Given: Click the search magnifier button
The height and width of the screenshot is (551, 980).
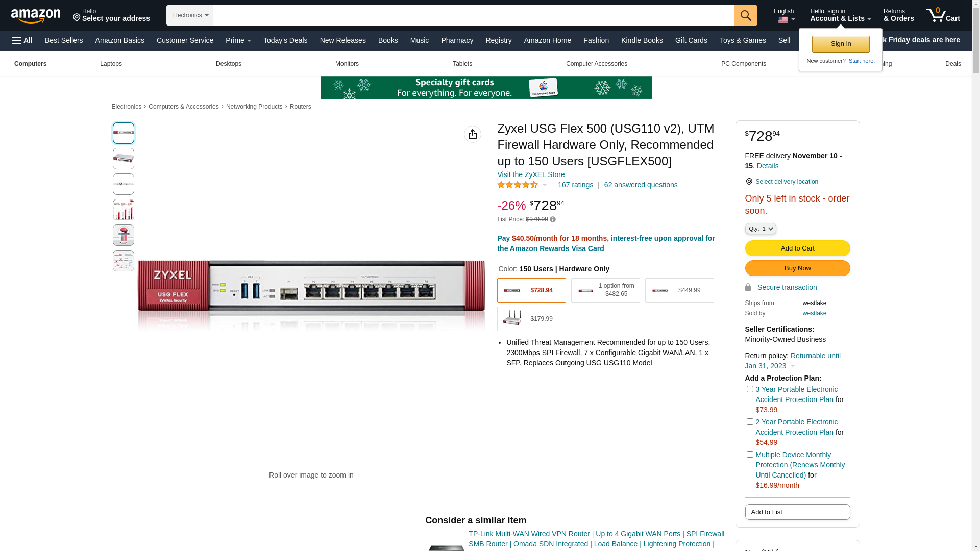Looking at the screenshot, I should (x=746, y=15).
